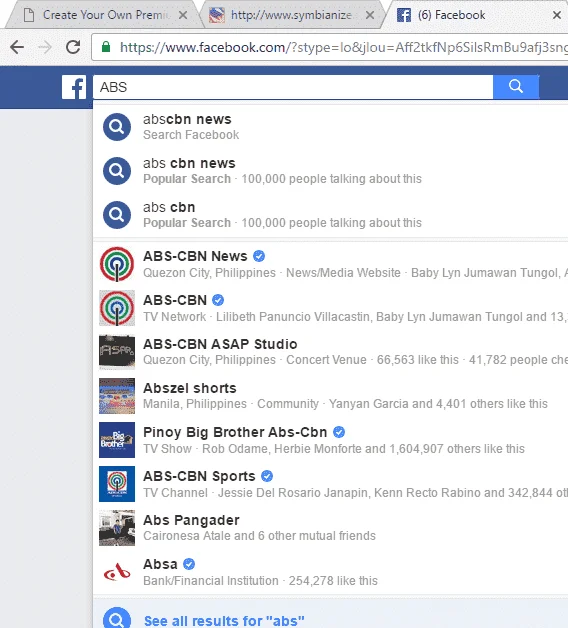568x628 pixels.
Task: Open the ABS-CBN TV Network logo thumbnail
Action: [x=117, y=308]
